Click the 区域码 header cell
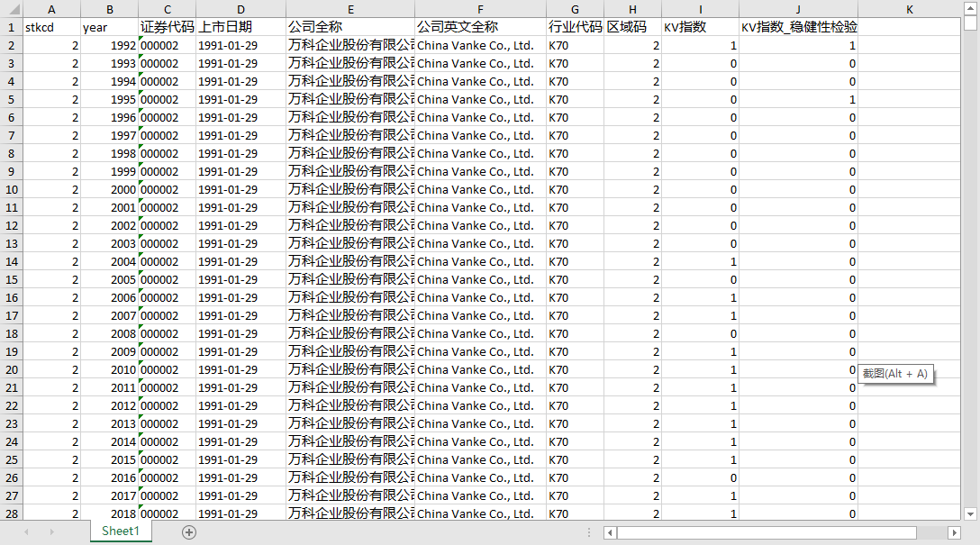Viewport: 980px width, 545px height. (632, 27)
